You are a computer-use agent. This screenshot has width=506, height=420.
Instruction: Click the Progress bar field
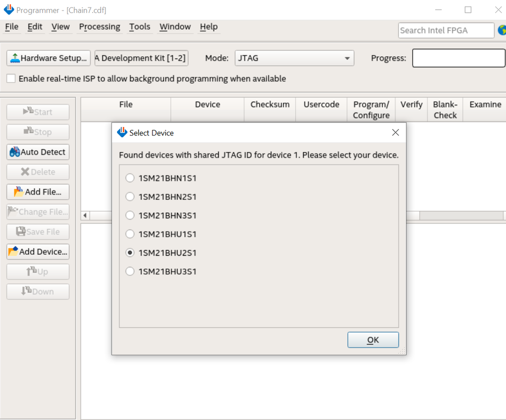(x=458, y=58)
